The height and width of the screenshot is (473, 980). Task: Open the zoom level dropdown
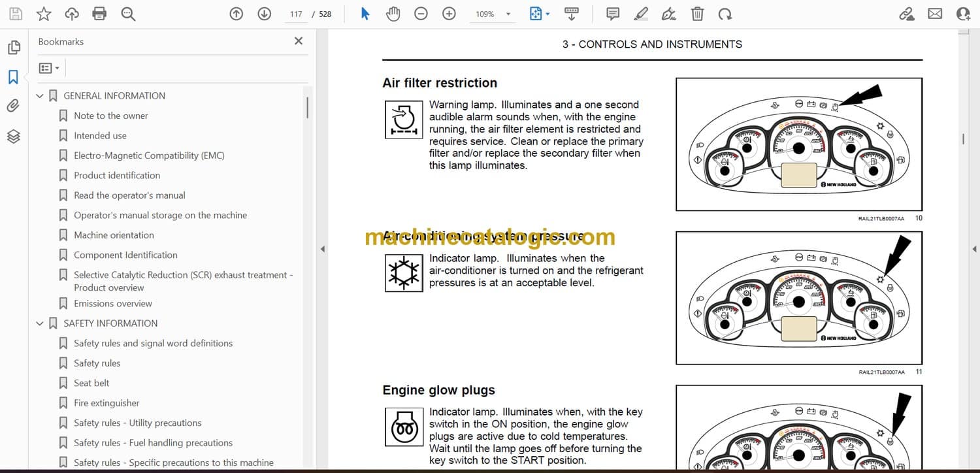[x=508, y=14]
